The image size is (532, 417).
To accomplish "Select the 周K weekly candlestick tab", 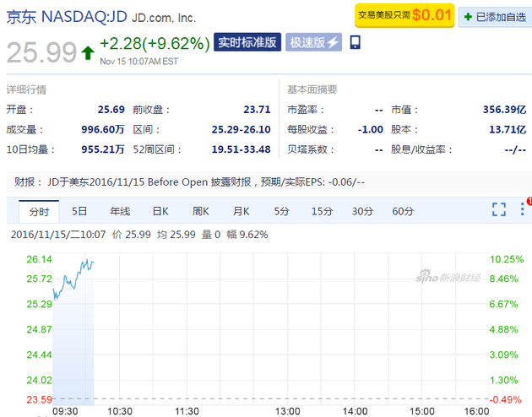I will point(200,211).
